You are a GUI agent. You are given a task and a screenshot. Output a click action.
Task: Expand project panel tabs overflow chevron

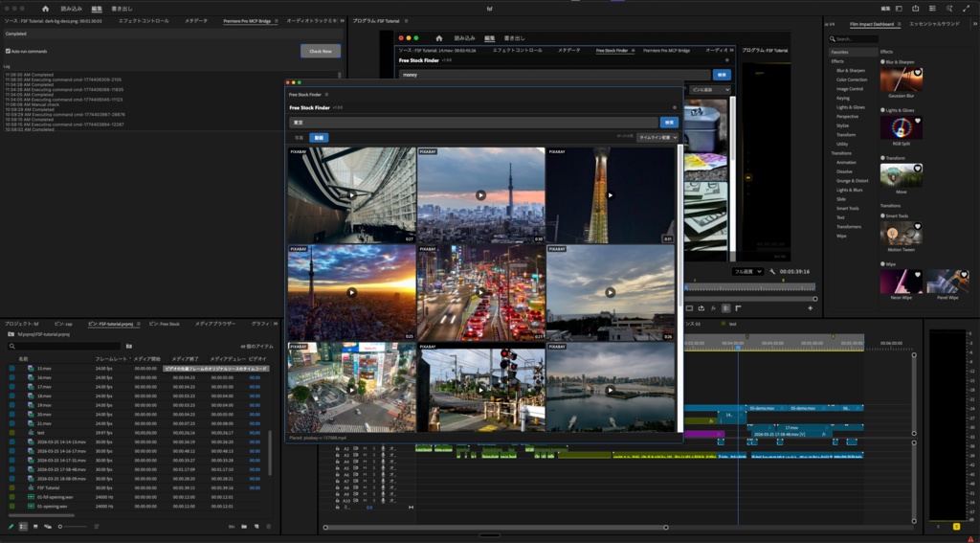coord(276,324)
